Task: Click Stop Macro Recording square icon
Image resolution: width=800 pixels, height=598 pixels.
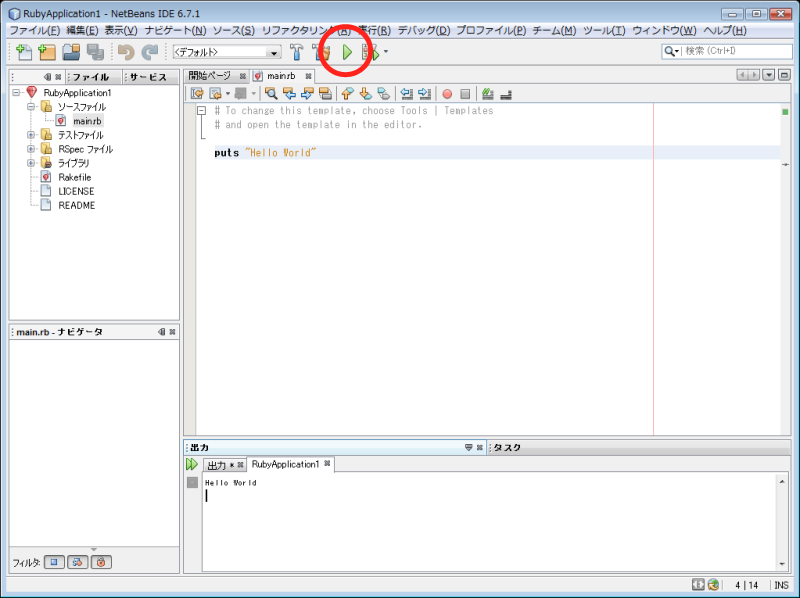Action: click(x=465, y=94)
